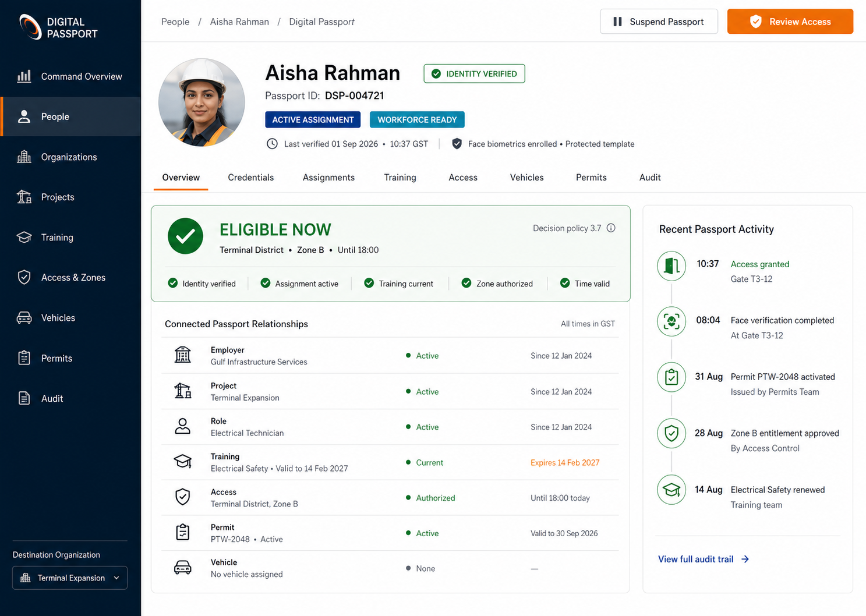Click the Identity Verified badge
The image size is (866, 616).
(474, 73)
